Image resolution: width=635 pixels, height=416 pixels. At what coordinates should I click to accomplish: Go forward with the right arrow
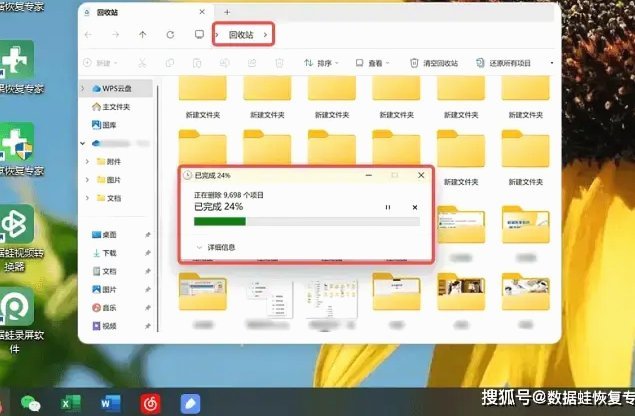[115, 35]
